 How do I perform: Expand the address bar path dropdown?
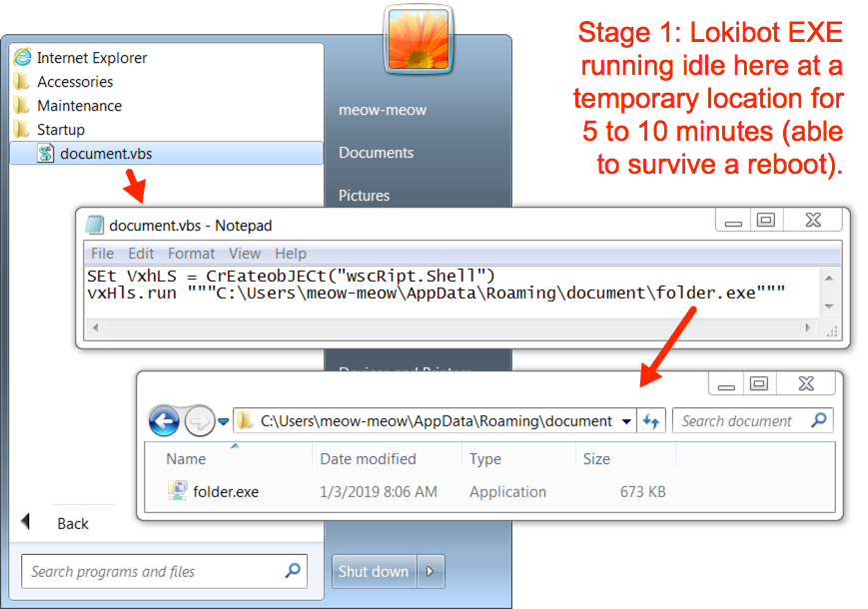(x=626, y=421)
